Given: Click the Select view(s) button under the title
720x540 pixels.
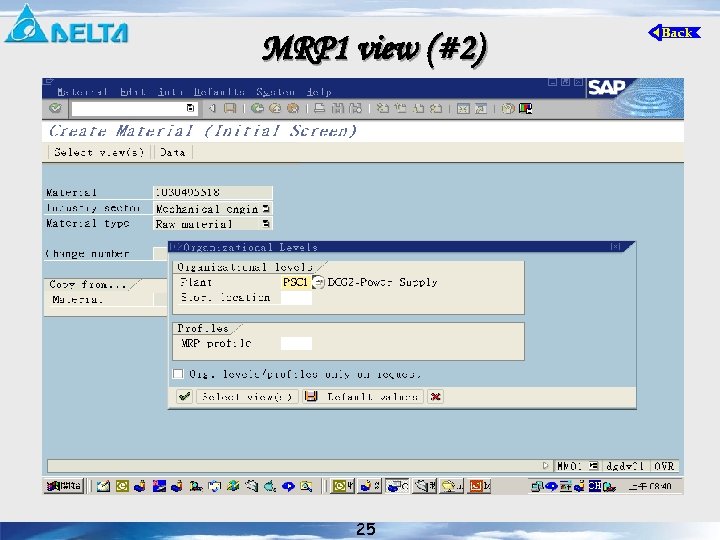Looking at the screenshot, I should click(x=99, y=152).
